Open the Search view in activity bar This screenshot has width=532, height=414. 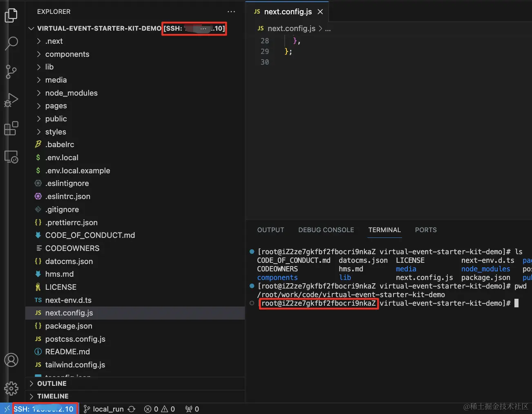[11, 43]
